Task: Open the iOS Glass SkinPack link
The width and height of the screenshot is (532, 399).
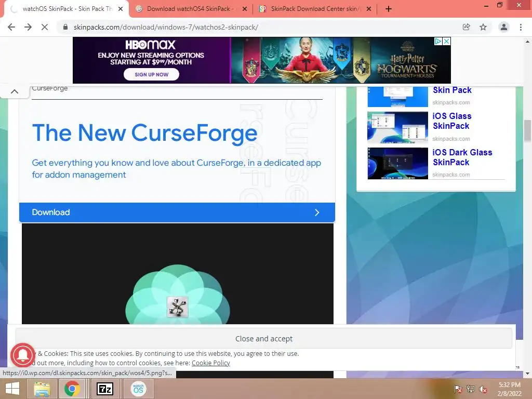Action: (x=452, y=121)
